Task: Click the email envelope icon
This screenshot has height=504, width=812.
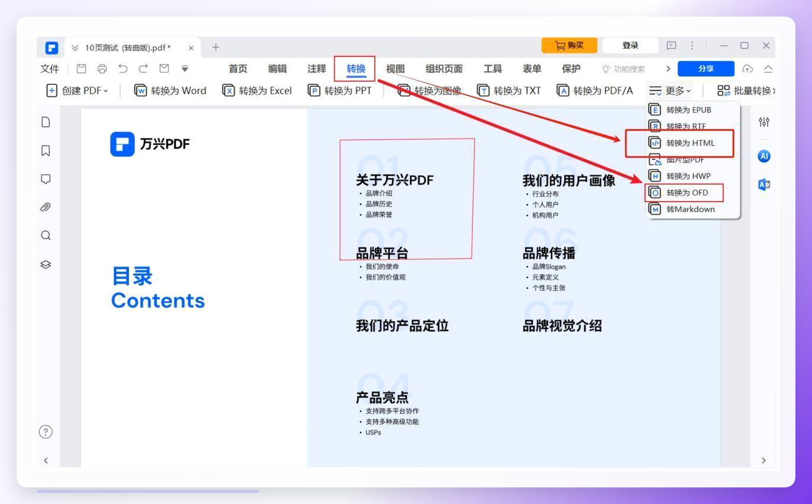Action: [x=164, y=69]
